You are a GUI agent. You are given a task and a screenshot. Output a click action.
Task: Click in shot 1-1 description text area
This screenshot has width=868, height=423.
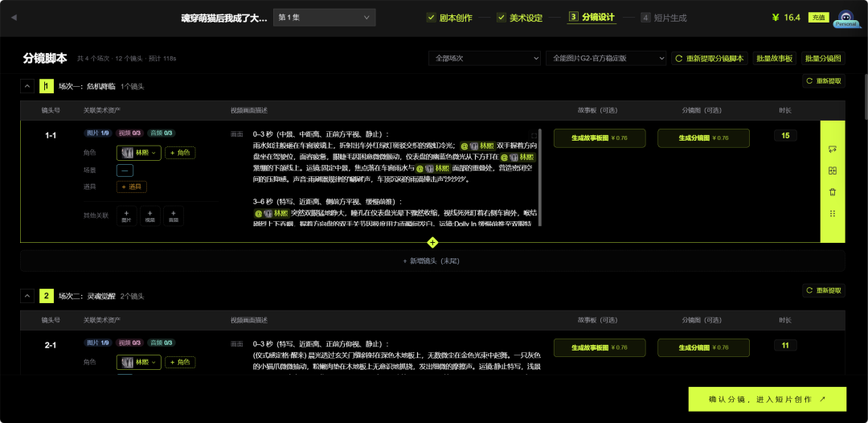(394, 179)
